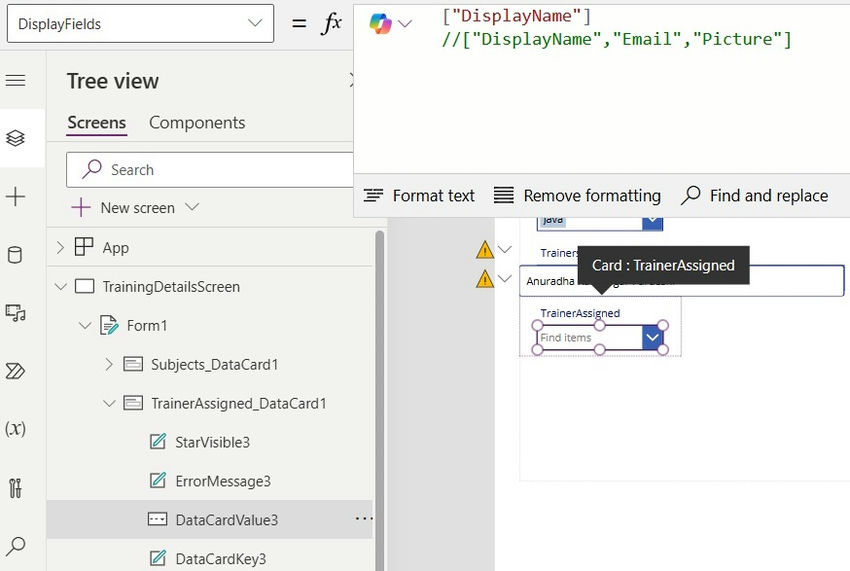The width and height of the screenshot is (850, 571).
Task: Select the Screens tab
Action: click(96, 123)
